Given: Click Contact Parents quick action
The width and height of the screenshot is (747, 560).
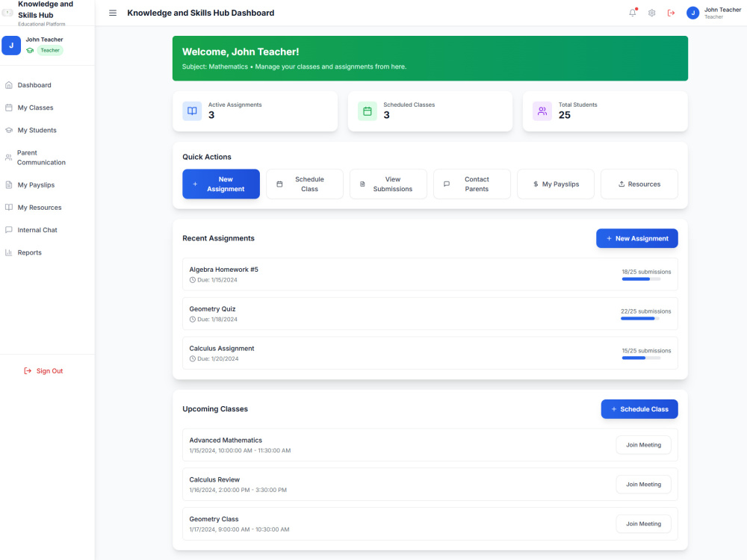Looking at the screenshot, I should point(472,184).
